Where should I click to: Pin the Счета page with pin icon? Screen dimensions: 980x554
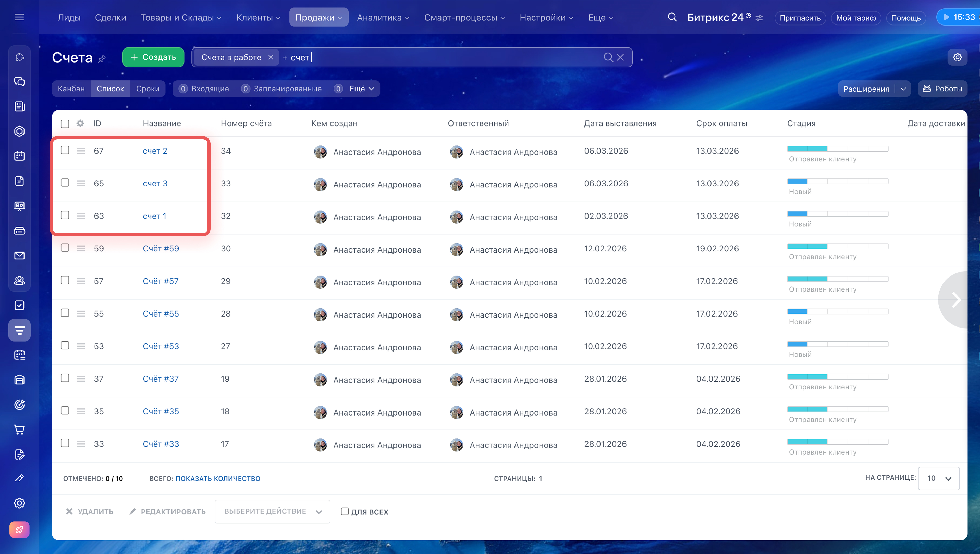coord(102,59)
